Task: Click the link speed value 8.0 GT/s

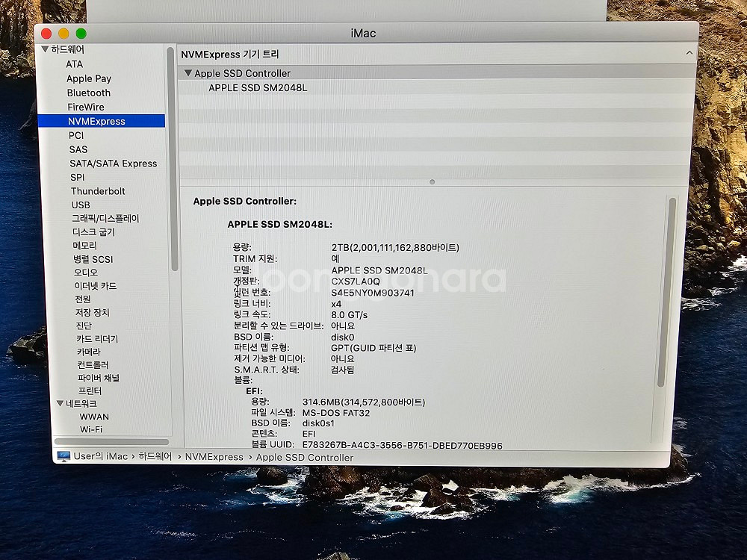Action: tap(349, 315)
